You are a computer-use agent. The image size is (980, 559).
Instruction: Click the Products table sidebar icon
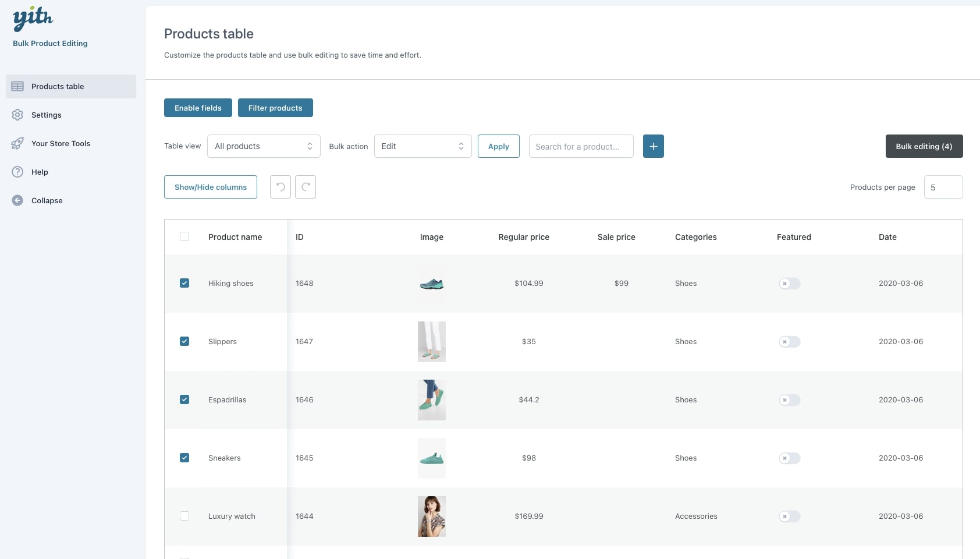coord(17,86)
